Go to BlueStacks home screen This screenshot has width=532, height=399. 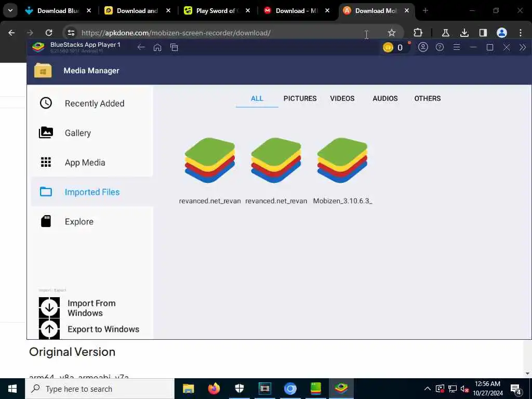coord(157,47)
